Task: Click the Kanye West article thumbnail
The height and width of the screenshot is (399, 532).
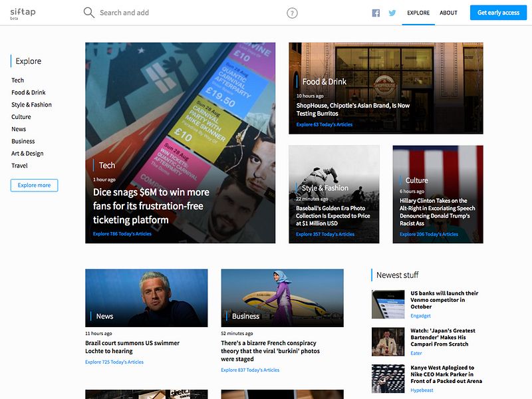Action: pyautogui.click(x=388, y=378)
